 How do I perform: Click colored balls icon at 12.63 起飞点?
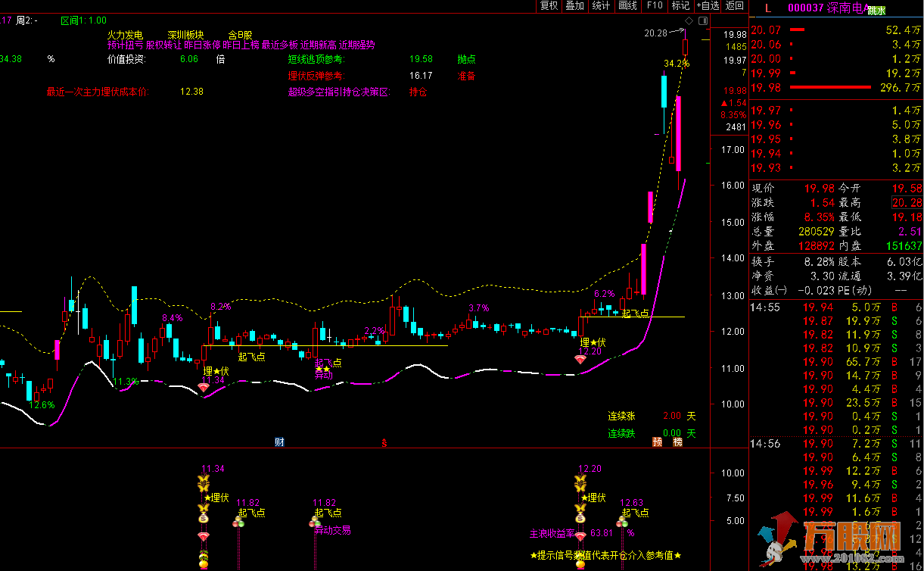coord(624,523)
